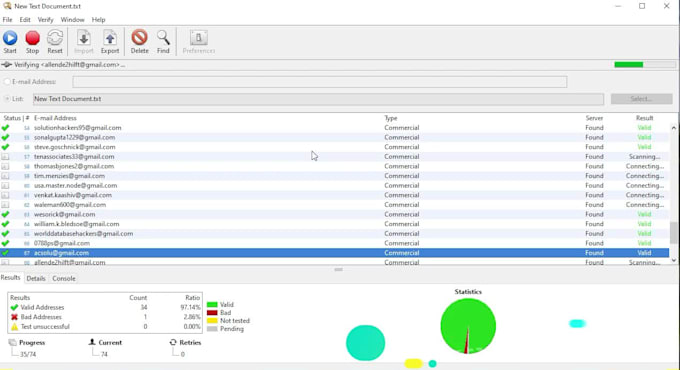Click pending status icon for thomasbjones2@gmail.com

(5, 166)
